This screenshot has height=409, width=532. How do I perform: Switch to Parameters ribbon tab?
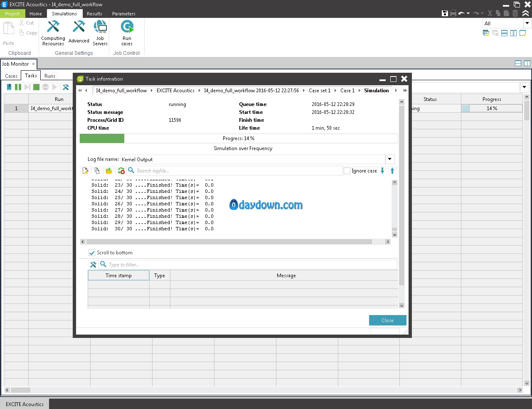tap(124, 14)
